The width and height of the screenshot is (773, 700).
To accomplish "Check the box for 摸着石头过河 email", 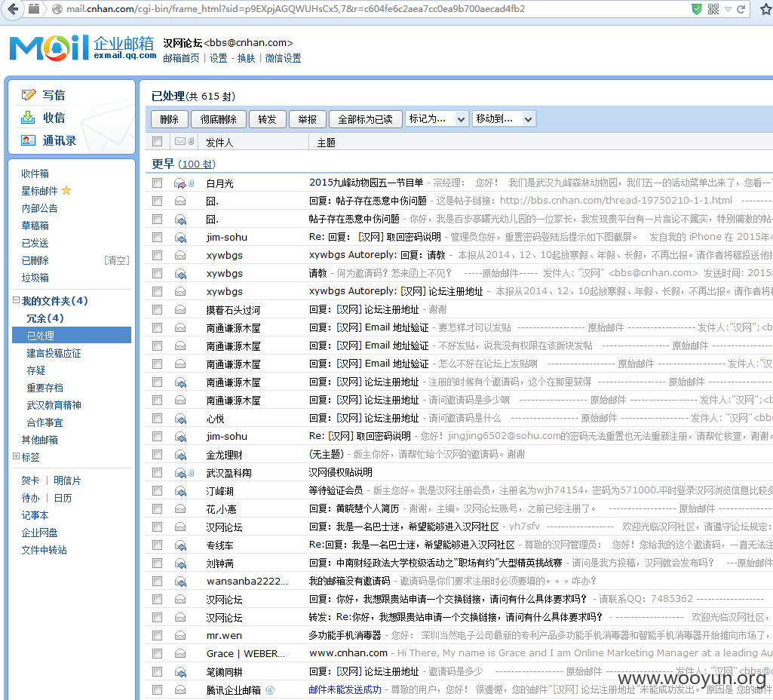I will [158, 309].
